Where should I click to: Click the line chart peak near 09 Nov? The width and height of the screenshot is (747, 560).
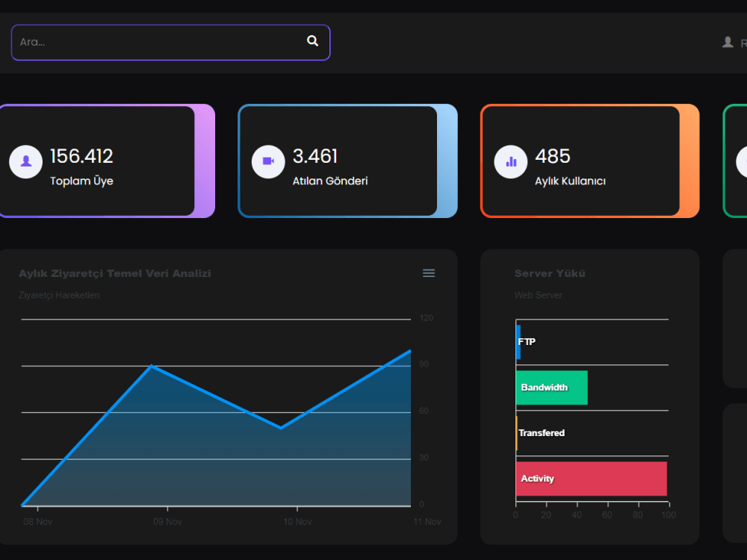(152, 366)
